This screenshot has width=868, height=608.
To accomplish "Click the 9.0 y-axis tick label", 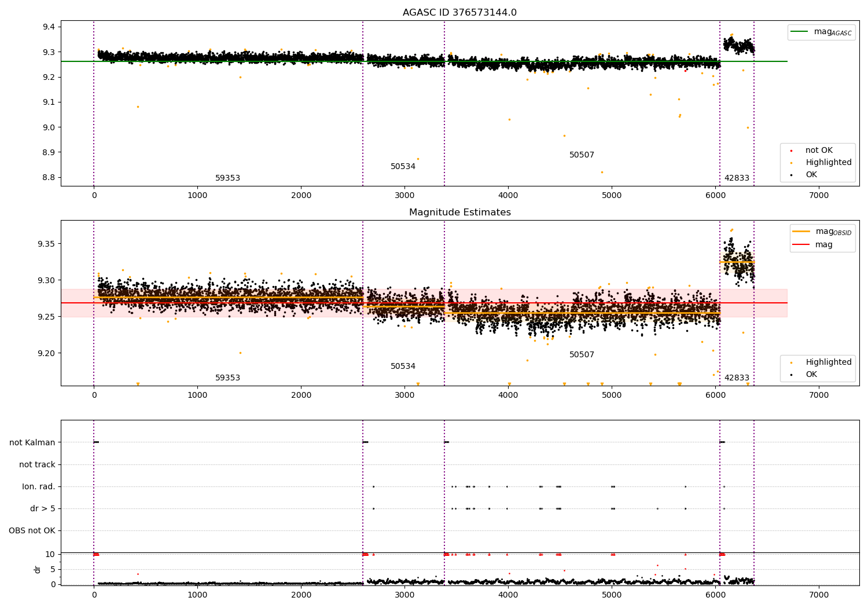I will click(x=49, y=127).
